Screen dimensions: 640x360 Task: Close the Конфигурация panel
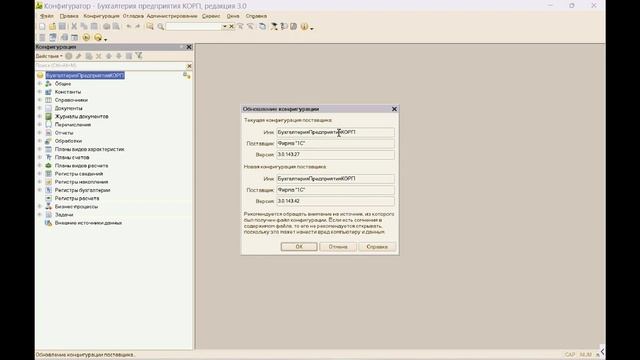click(x=189, y=47)
